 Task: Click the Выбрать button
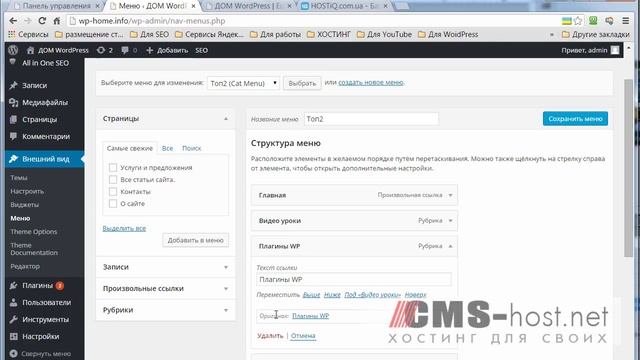(x=302, y=83)
